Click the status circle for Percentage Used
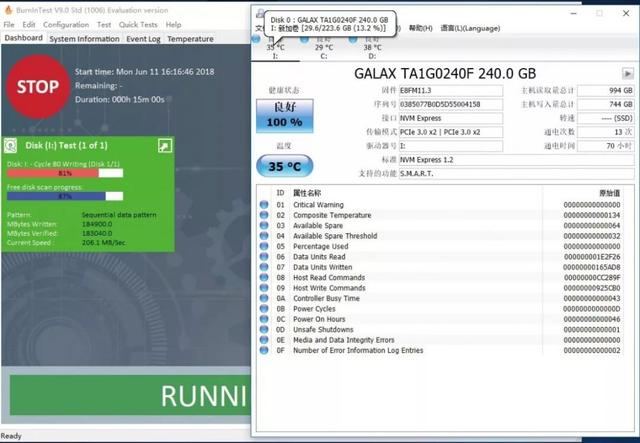 tap(264, 246)
